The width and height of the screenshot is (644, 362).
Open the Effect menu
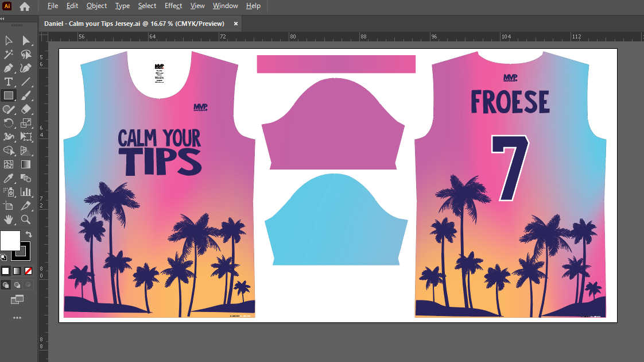click(173, 6)
